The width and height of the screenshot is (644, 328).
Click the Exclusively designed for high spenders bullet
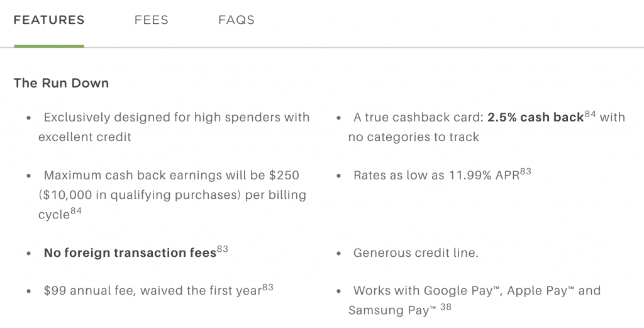click(174, 127)
